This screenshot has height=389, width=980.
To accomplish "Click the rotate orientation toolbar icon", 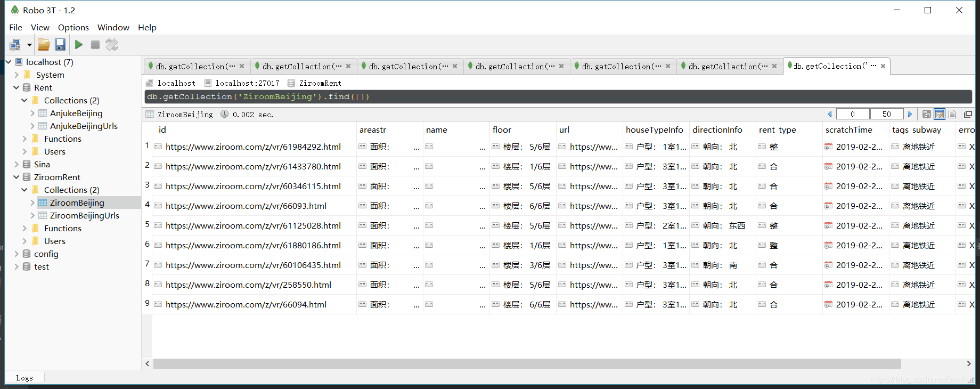I will (112, 45).
